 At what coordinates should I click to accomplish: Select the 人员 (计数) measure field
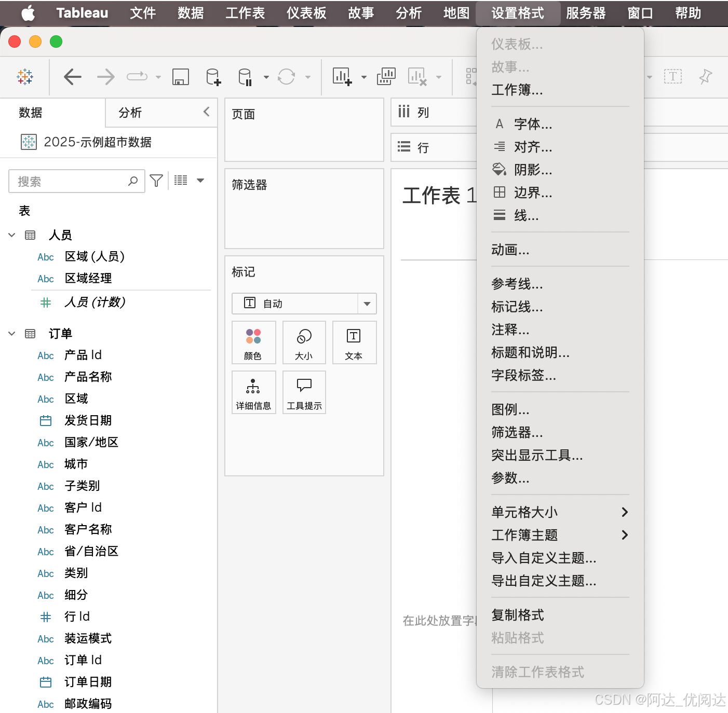click(95, 302)
